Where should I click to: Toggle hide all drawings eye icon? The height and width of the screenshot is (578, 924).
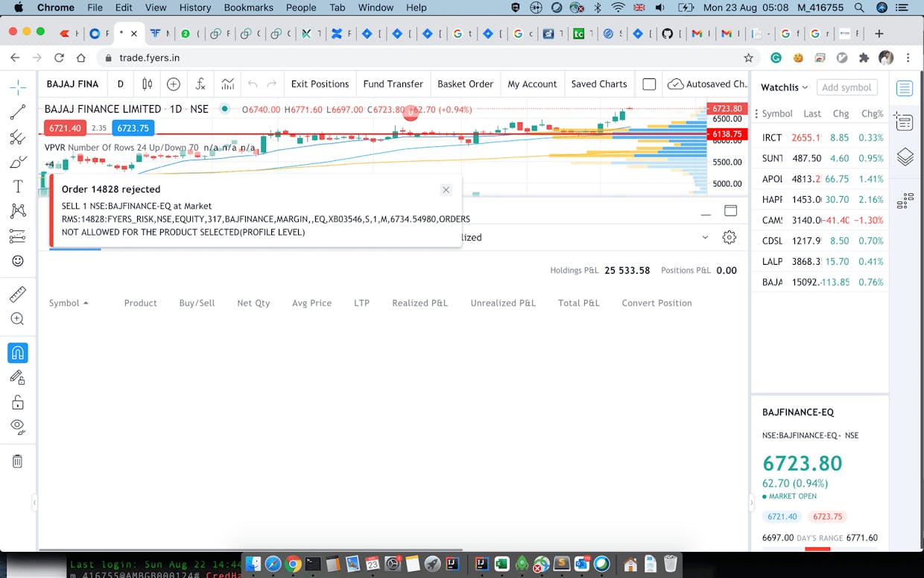point(18,427)
